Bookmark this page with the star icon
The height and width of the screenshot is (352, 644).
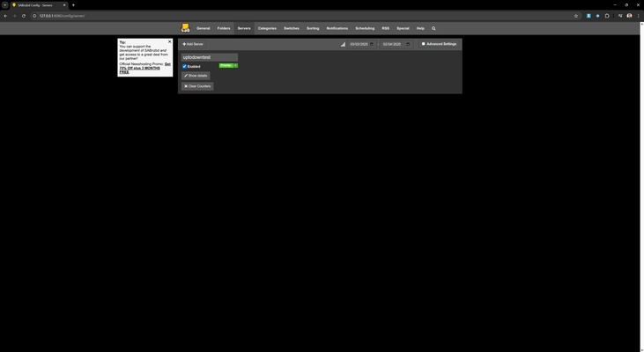(x=576, y=16)
